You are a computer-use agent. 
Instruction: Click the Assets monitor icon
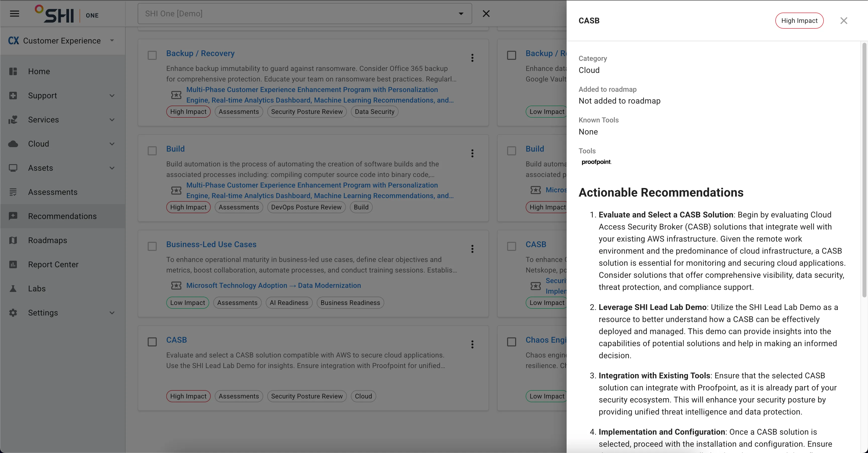pyautogui.click(x=13, y=168)
